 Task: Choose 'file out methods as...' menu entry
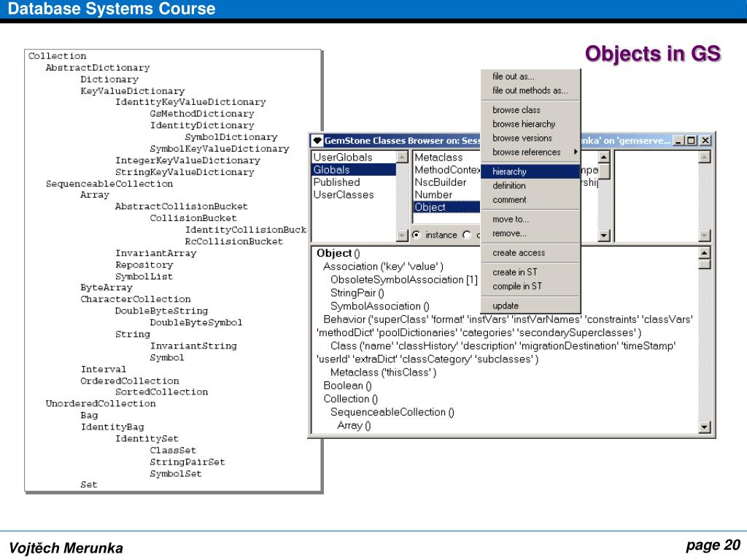(530, 90)
